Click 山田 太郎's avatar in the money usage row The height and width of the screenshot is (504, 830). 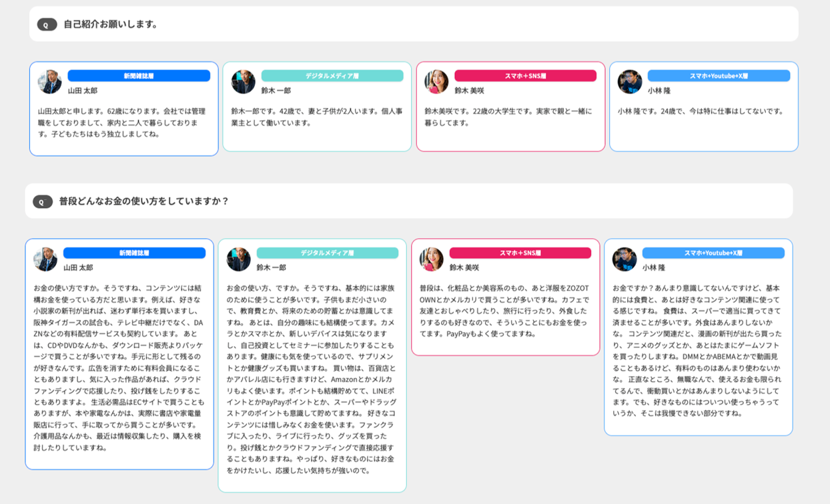click(45, 259)
